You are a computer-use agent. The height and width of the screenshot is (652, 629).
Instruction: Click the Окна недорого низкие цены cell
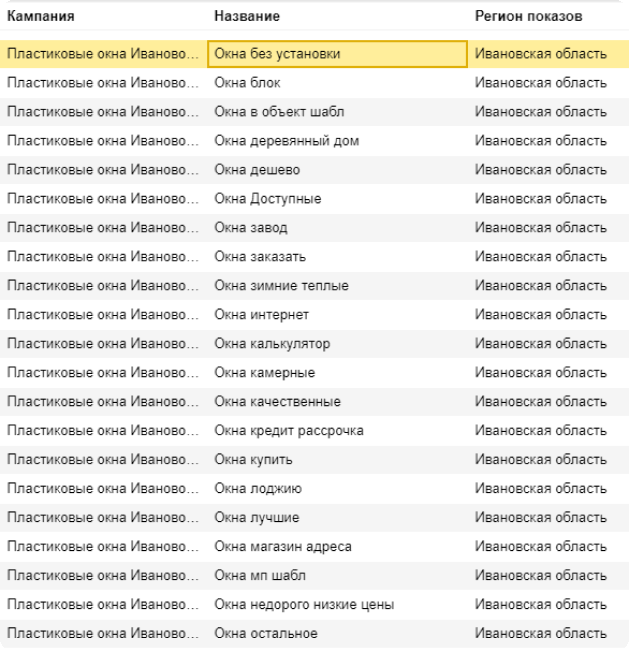click(304, 605)
